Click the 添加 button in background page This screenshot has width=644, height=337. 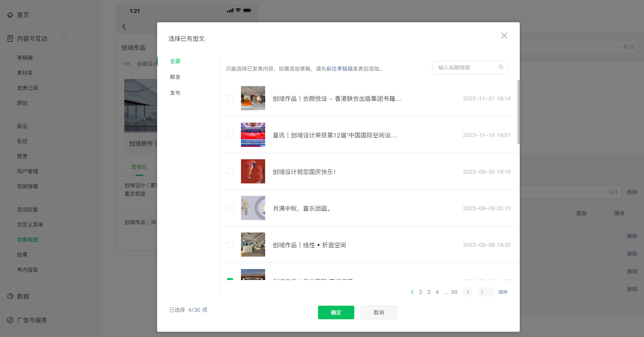pyautogui.click(x=581, y=213)
